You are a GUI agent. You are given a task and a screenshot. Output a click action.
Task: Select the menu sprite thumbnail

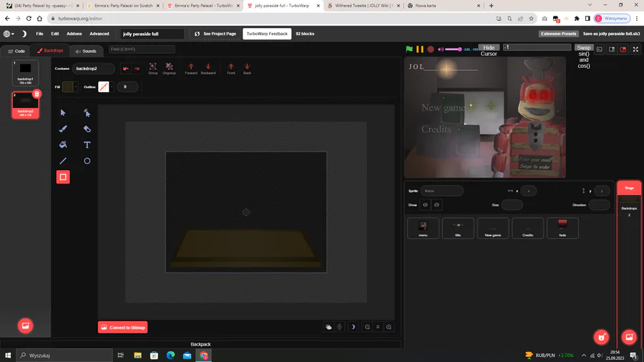[423, 228]
